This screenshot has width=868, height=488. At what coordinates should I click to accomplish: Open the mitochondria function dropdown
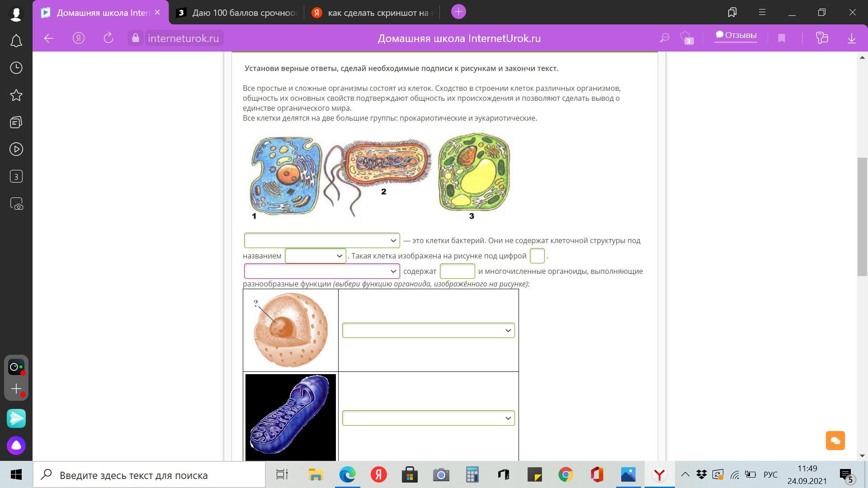[428, 418]
